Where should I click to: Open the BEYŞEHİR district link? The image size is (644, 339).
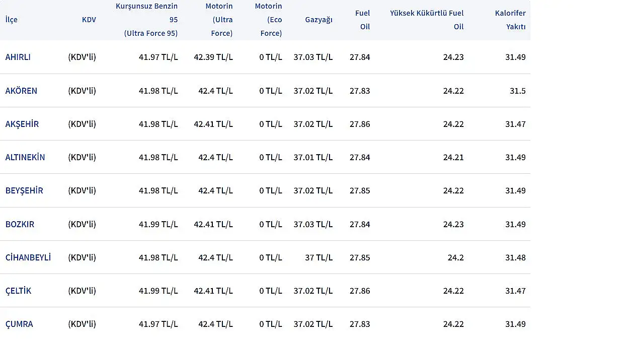pyautogui.click(x=24, y=190)
